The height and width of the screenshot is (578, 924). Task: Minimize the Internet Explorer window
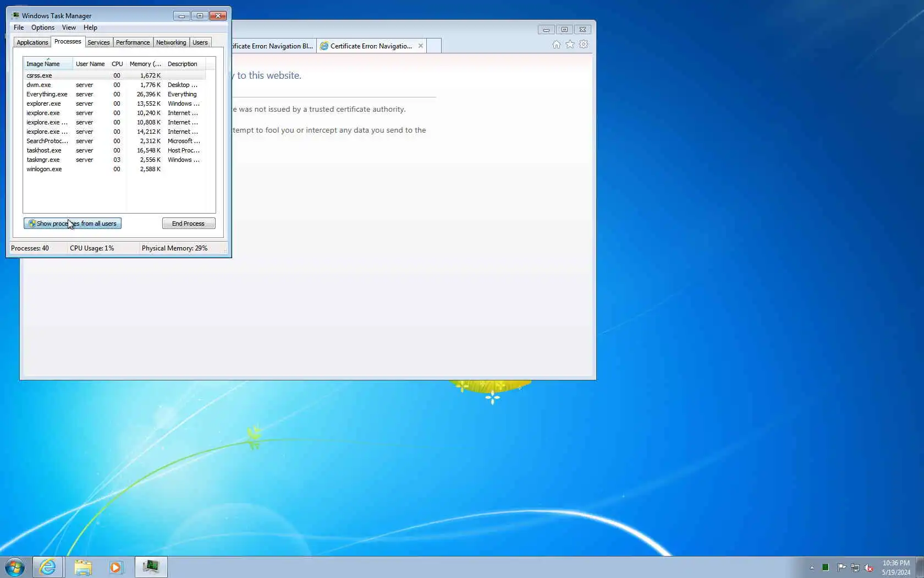click(x=546, y=30)
